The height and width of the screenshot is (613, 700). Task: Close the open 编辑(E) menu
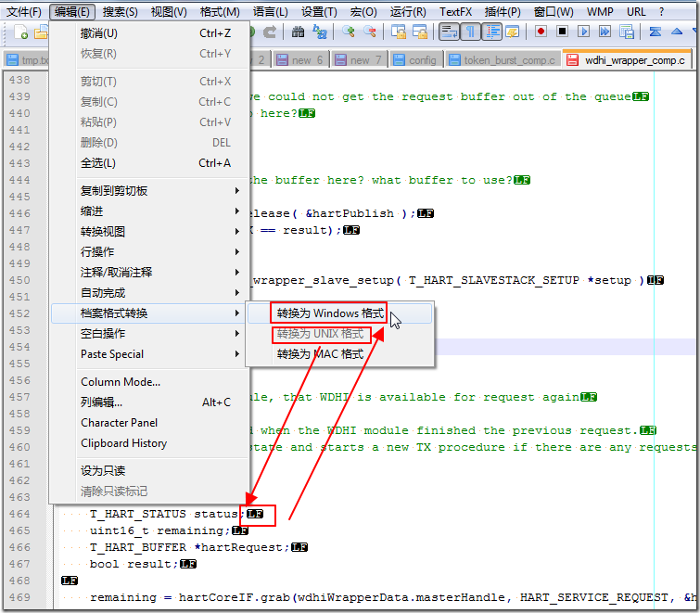(72, 12)
